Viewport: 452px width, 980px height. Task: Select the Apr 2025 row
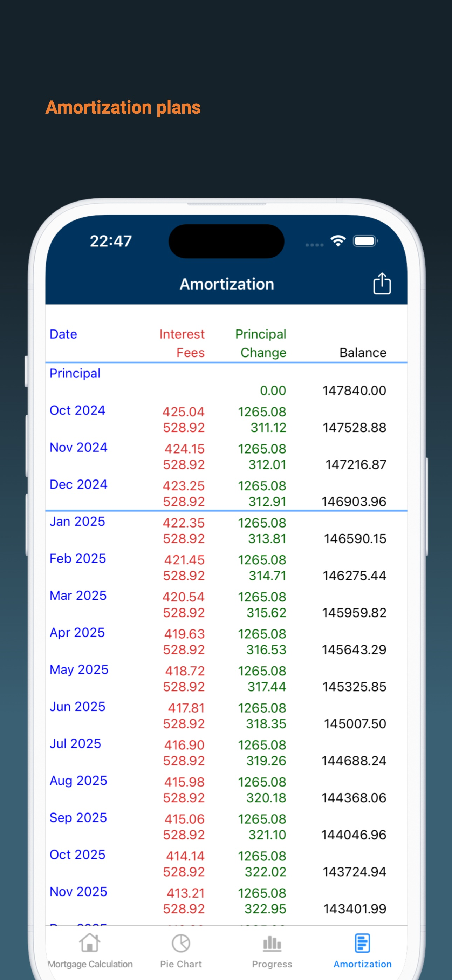[226, 641]
